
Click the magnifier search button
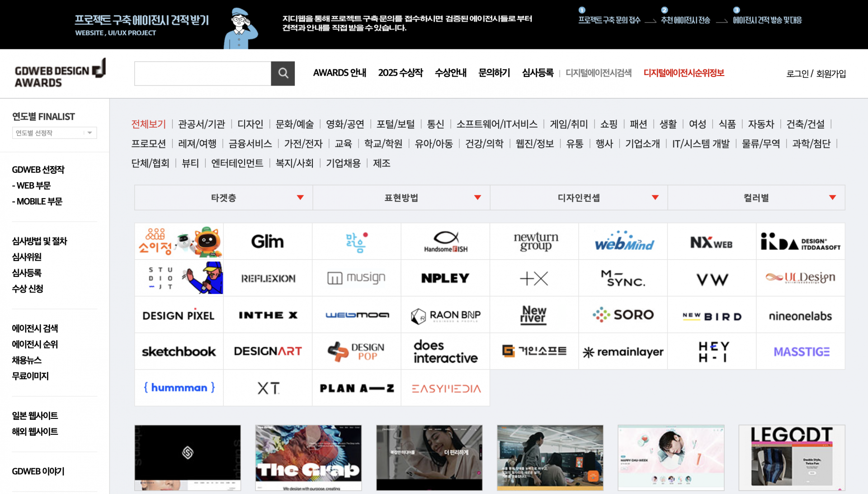[283, 73]
